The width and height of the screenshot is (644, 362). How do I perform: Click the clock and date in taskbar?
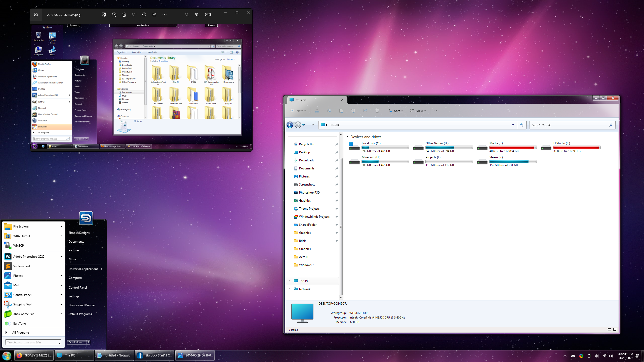[626, 356]
